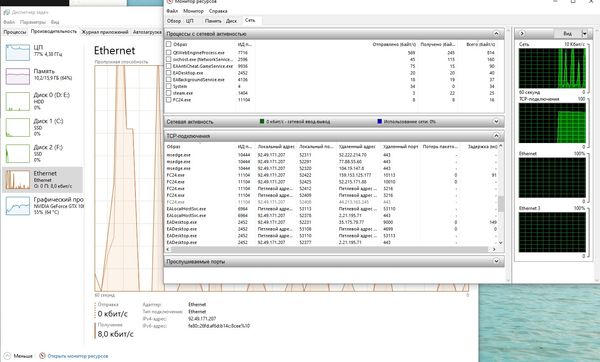Click green network I/O legend swatch

[x=262, y=121]
